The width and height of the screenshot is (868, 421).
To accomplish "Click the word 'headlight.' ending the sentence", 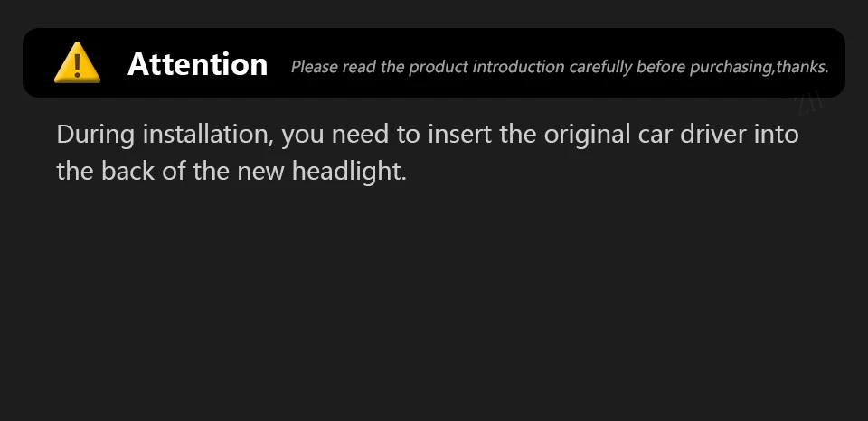I will (x=349, y=171).
